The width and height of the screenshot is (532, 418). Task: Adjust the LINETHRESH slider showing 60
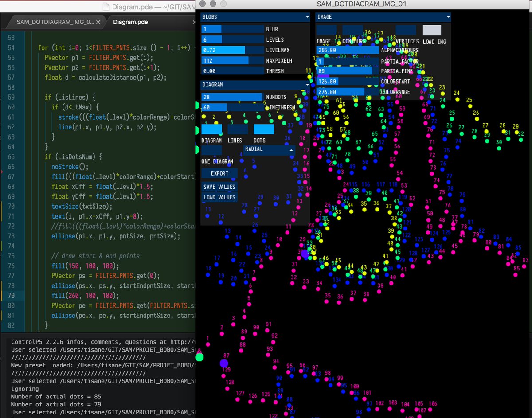pos(233,108)
